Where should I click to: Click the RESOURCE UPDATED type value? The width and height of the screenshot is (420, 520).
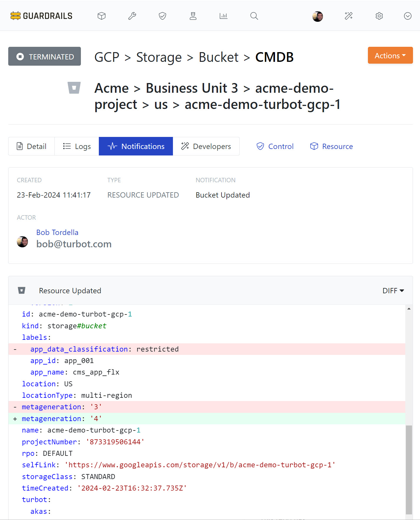click(143, 195)
